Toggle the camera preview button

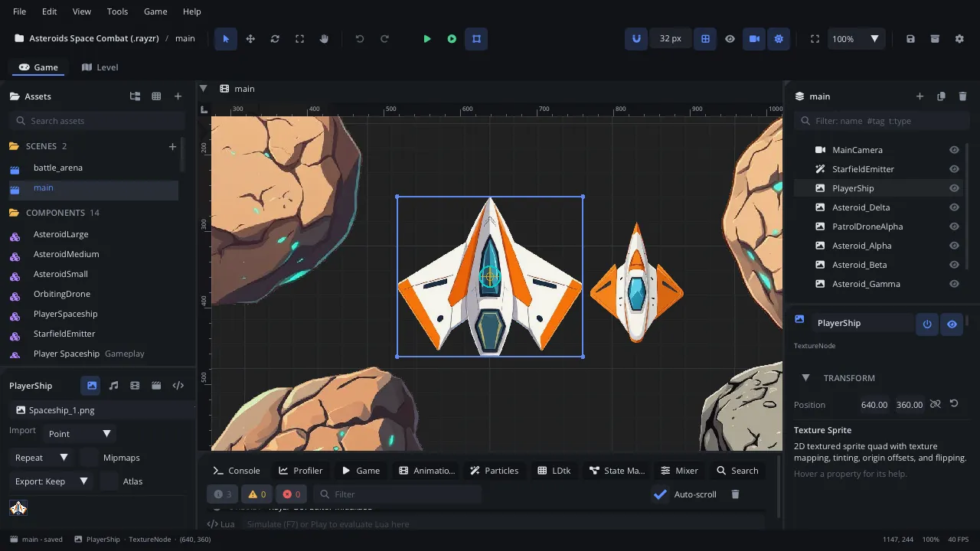[754, 39]
